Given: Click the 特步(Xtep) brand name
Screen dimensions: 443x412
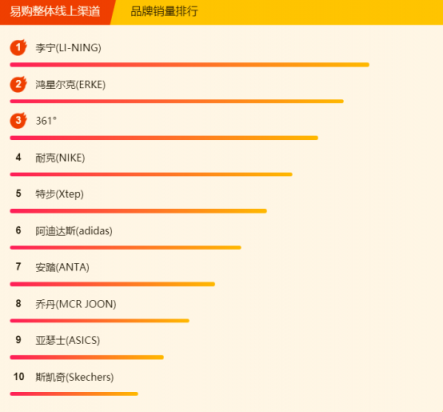Looking at the screenshot, I should click(60, 194).
